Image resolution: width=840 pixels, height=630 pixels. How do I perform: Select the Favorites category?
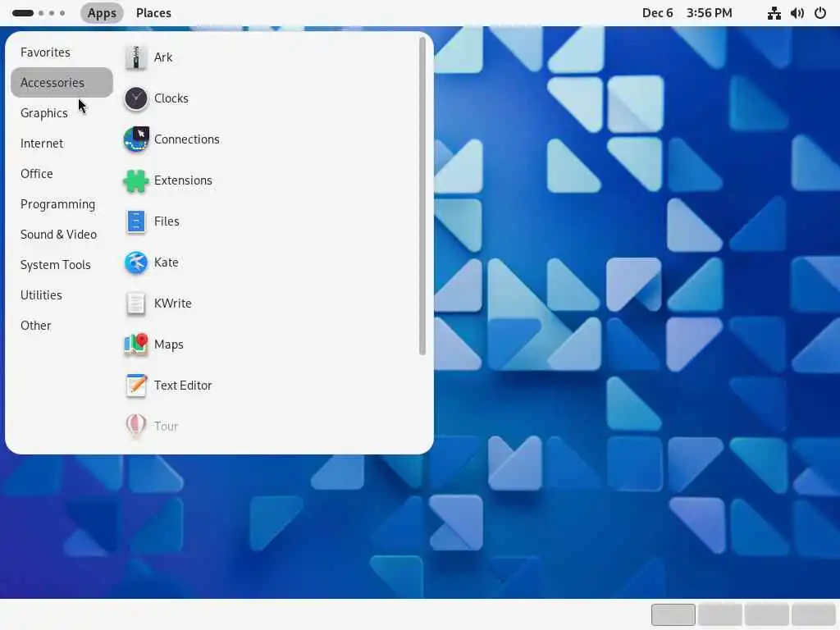click(62, 52)
